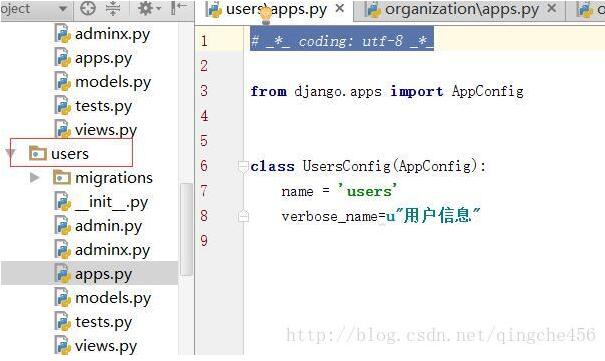Toggle the fold marker on class UsersConfig line
Screen dimensions: 605x361
(x=243, y=166)
